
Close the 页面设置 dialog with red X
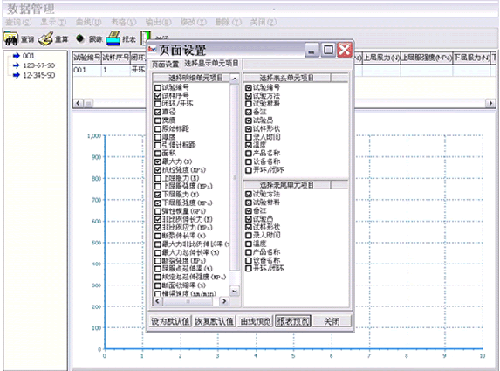345,50
